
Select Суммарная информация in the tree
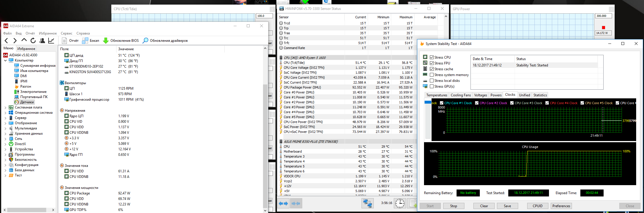point(35,66)
